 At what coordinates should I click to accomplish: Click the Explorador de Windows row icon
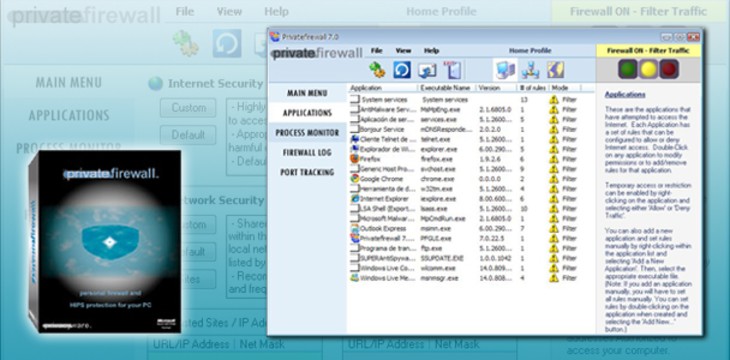[x=355, y=149]
